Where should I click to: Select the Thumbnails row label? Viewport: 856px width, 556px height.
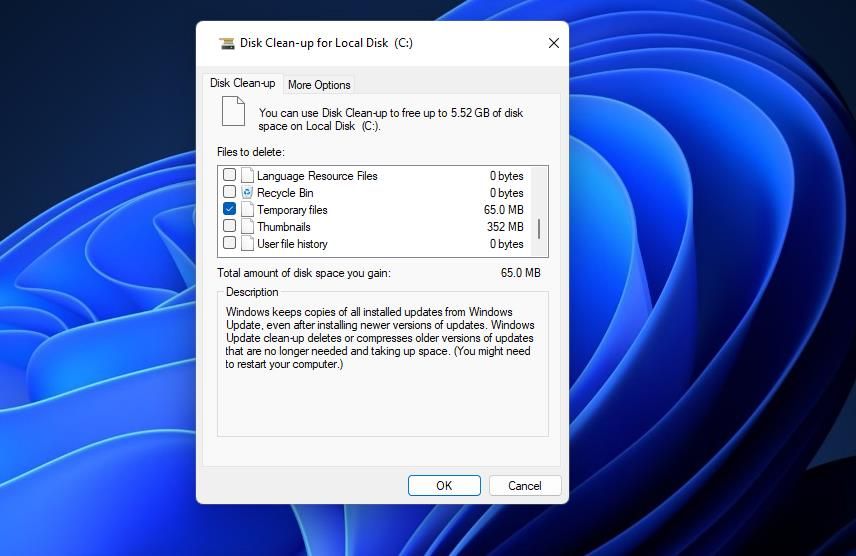(x=283, y=227)
